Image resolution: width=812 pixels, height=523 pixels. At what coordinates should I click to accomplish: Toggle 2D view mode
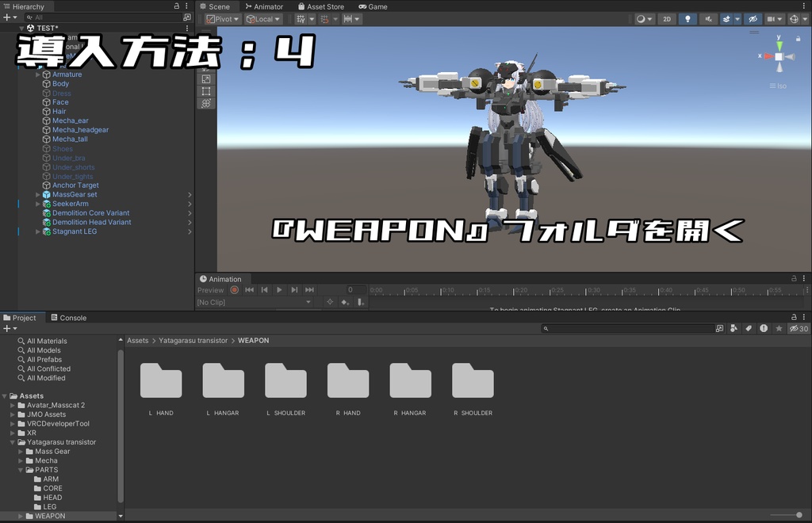[667, 19]
